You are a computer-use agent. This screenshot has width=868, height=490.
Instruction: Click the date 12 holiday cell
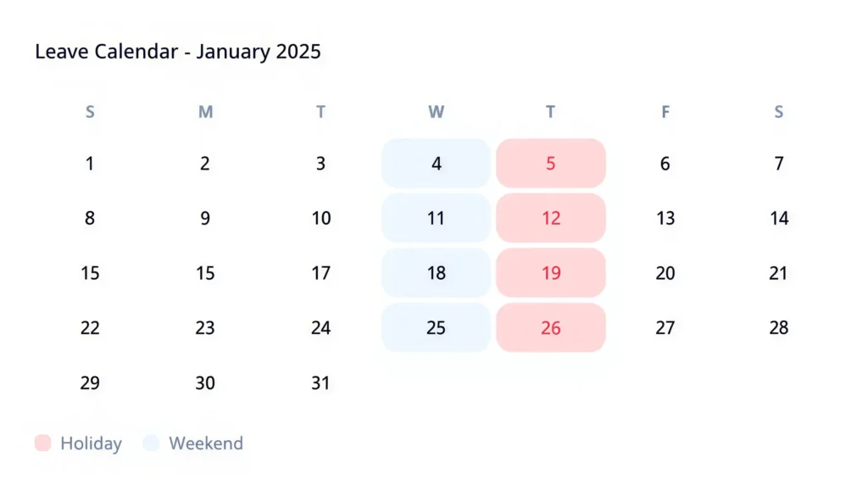click(x=551, y=219)
